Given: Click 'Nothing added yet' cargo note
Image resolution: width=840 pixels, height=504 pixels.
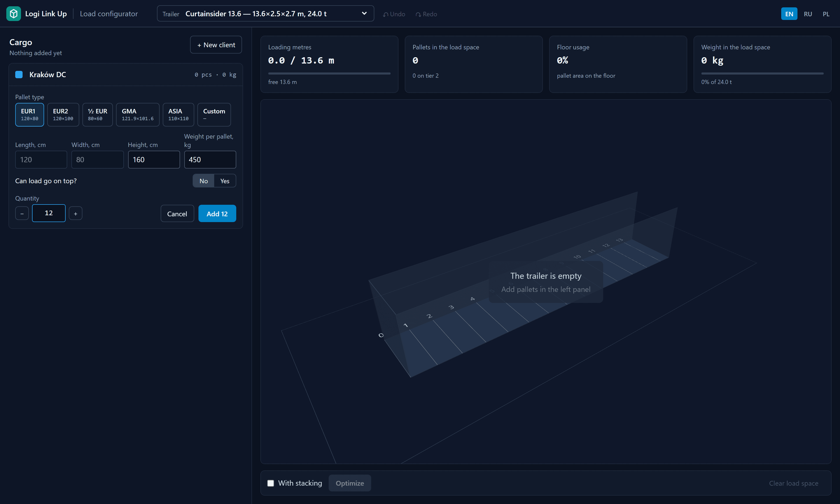Looking at the screenshot, I should [x=36, y=53].
